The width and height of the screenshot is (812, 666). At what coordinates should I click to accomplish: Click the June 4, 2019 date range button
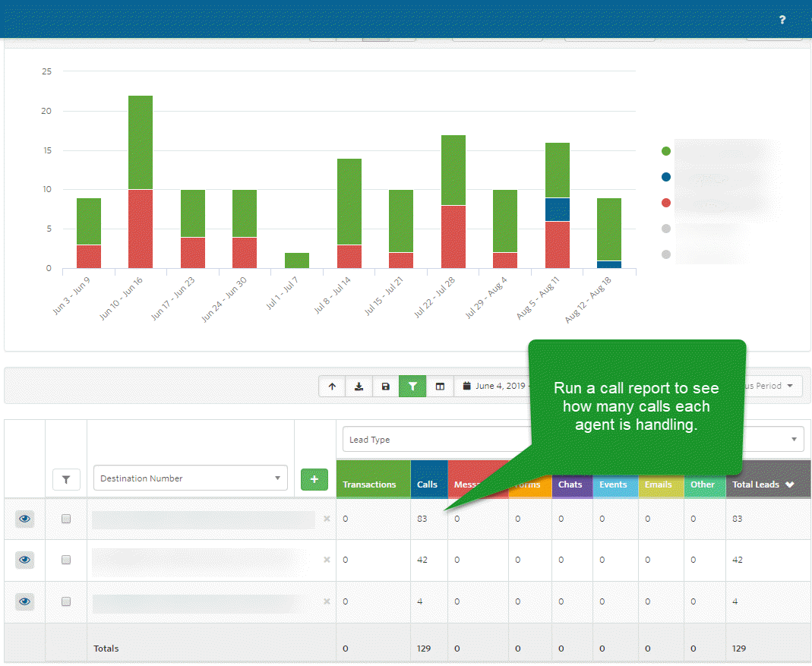click(494, 387)
